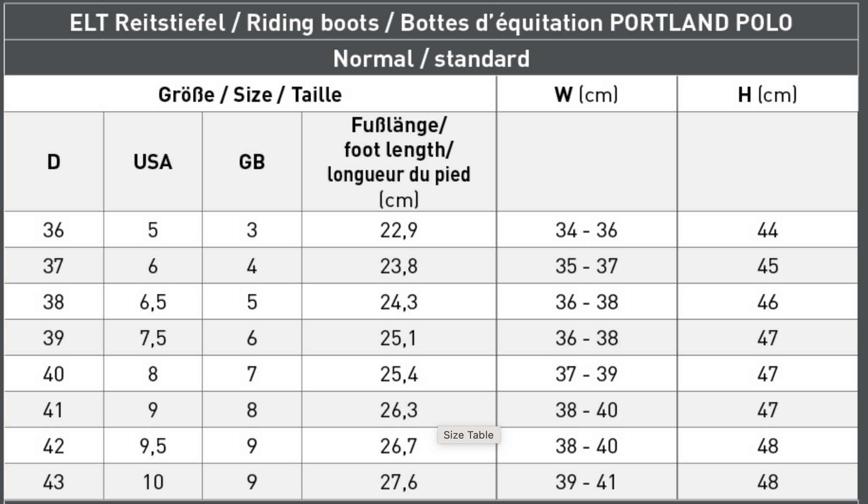Click foot length value 23,8

[x=399, y=266]
